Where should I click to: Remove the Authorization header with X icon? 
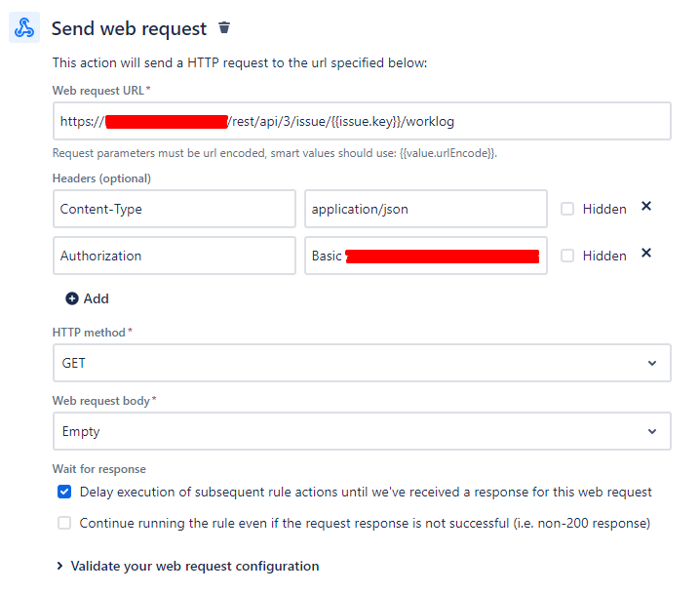pyautogui.click(x=646, y=253)
